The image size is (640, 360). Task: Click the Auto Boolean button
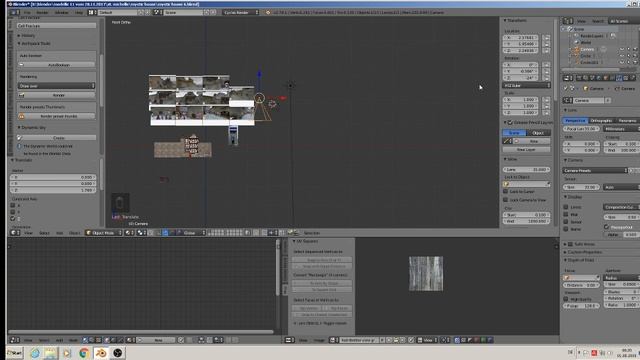pos(56,65)
